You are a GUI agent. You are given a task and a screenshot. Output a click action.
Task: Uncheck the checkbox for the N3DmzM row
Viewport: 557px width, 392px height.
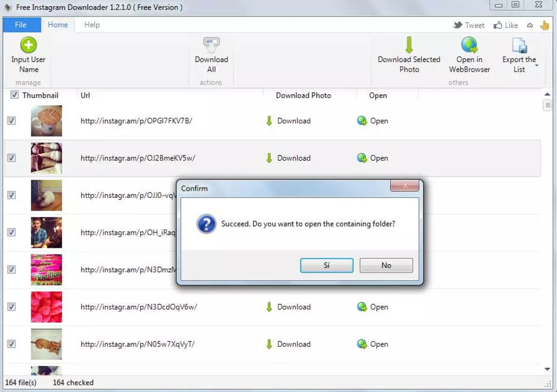11,269
